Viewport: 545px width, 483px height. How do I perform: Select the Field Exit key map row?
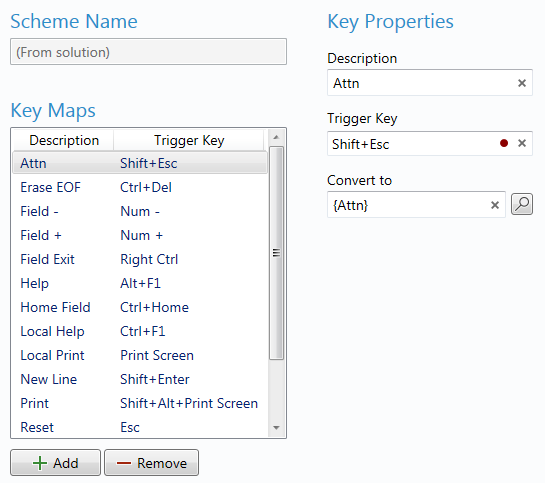pyautogui.click(x=140, y=259)
